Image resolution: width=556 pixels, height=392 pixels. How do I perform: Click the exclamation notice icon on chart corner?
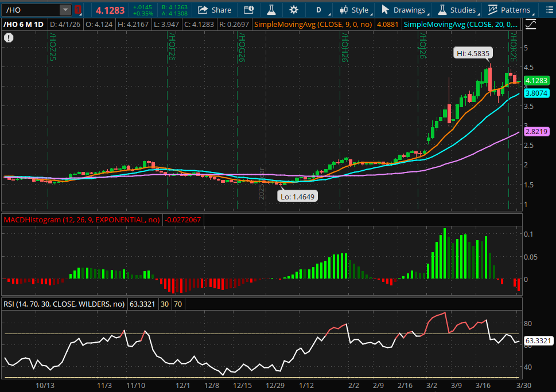[x=9, y=37]
